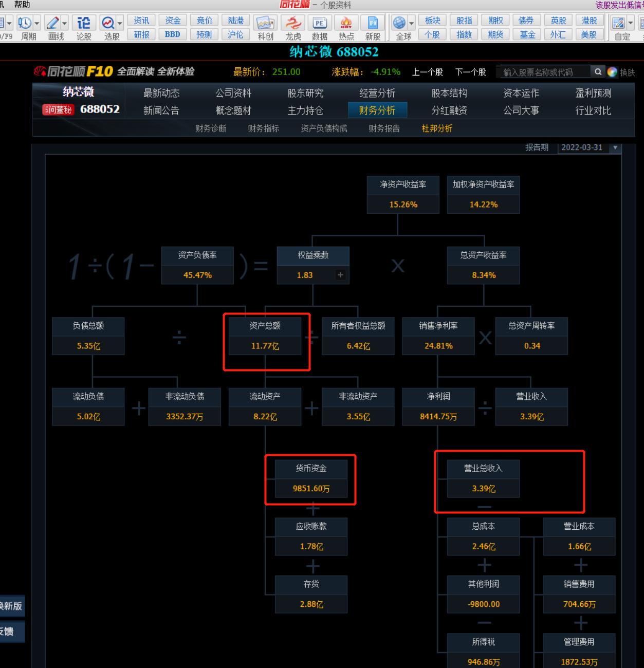The height and width of the screenshot is (668, 644).
Task: Expand the 权益乘数 plus button
Action: click(340, 275)
